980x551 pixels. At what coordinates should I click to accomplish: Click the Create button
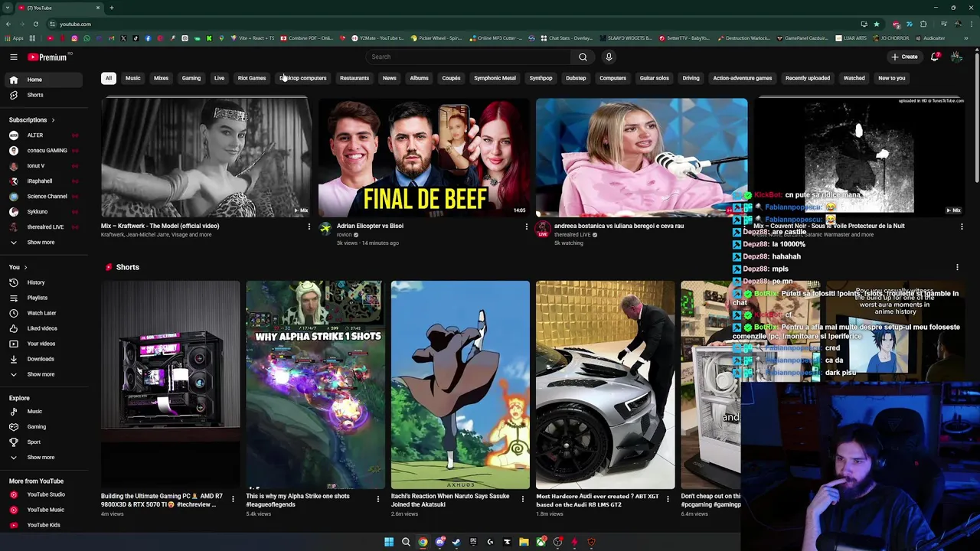pos(904,57)
